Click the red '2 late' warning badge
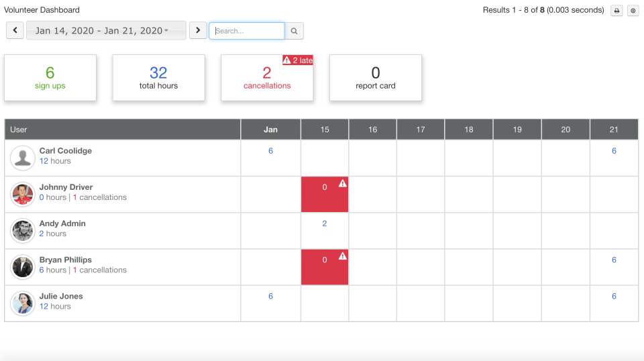Image resolution: width=644 pixels, height=361 pixels. 298,60
